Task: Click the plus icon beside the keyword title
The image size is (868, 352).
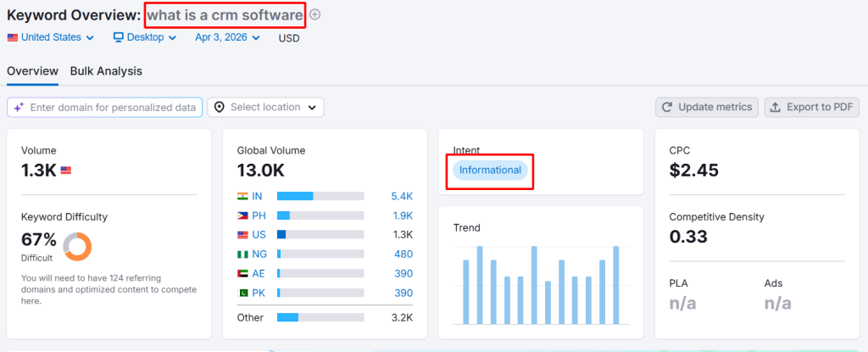Action: [x=315, y=15]
